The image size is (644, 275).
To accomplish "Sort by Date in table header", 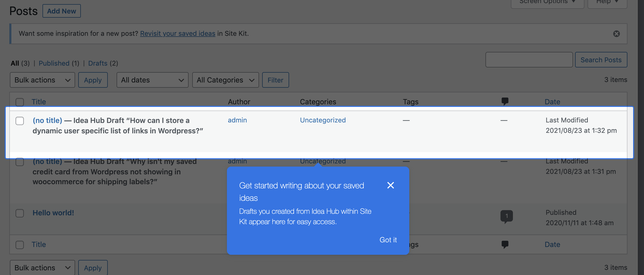I will pyautogui.click(x=552, y=102).
